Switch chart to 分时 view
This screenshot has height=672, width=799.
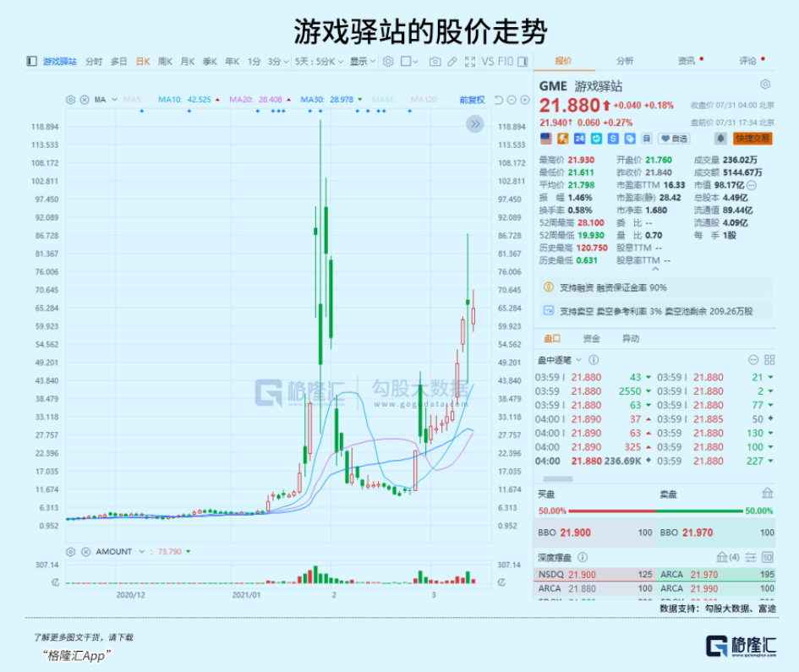[x=94, y=62]
